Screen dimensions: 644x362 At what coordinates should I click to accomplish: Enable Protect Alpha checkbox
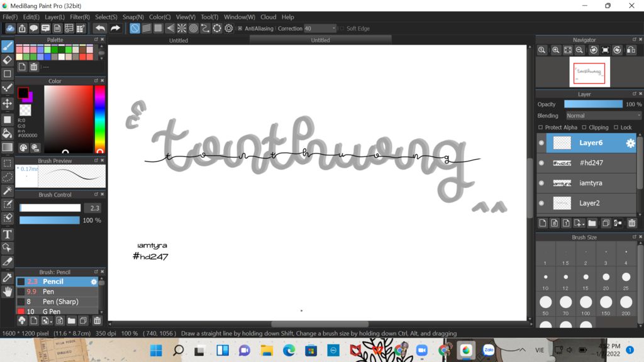tap(540, 127)
